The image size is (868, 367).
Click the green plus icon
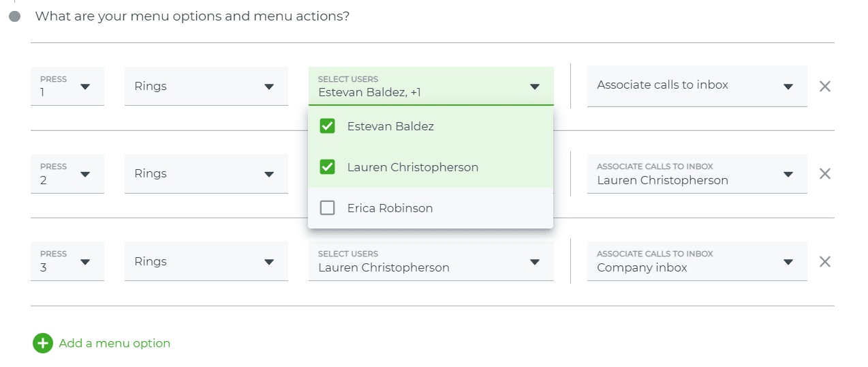click(x=42, y=343)
